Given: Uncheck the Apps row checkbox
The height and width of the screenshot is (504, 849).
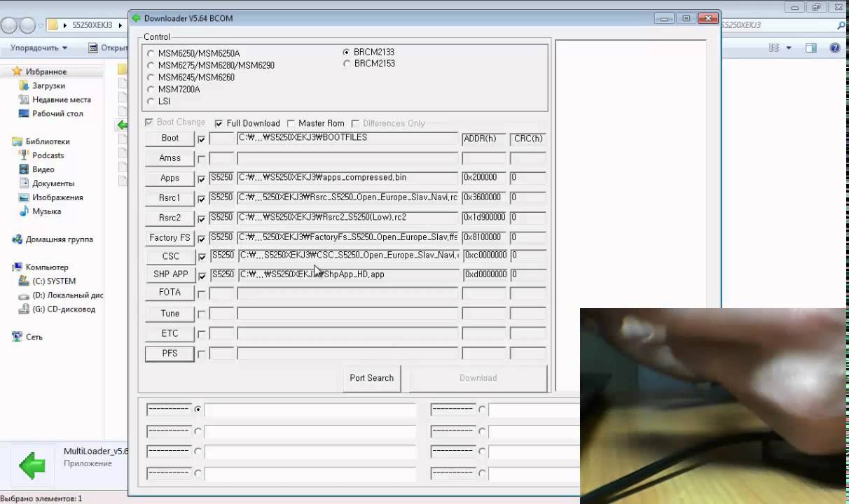Looking at the screenshot, I should (202, 179).
